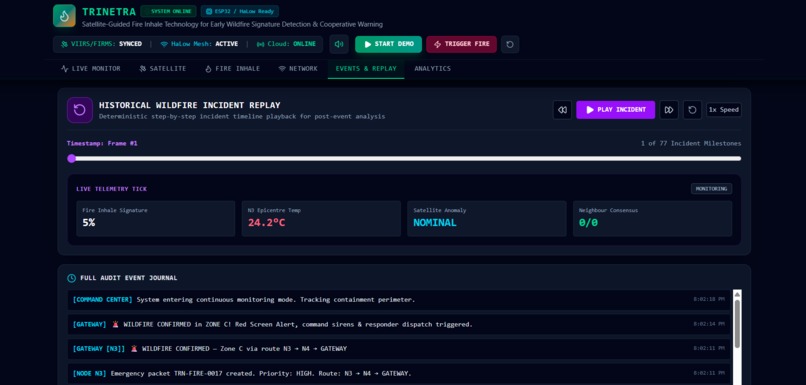806x385 pixels.
Task: Click the audit journal scrollbar thumb
Action: click(x=737, y=324)
